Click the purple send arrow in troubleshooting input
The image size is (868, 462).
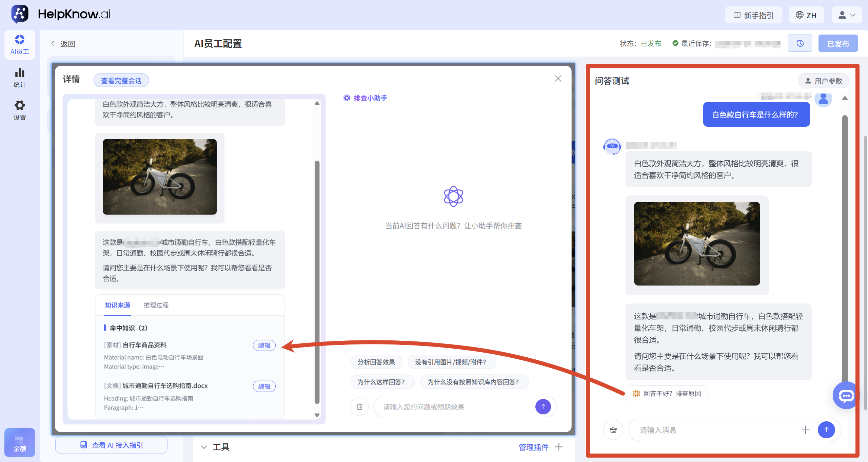(543, 406)
